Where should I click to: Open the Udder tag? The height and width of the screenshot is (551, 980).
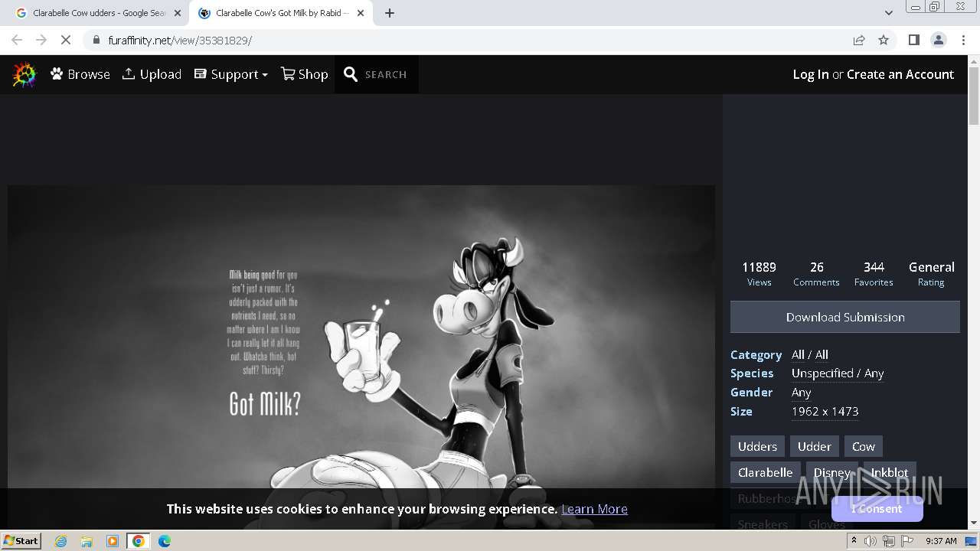[814, 446]
